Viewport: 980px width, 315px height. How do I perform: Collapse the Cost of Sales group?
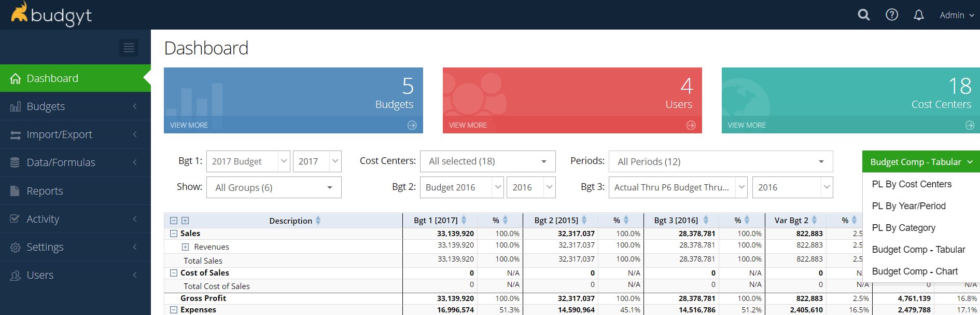174,273
